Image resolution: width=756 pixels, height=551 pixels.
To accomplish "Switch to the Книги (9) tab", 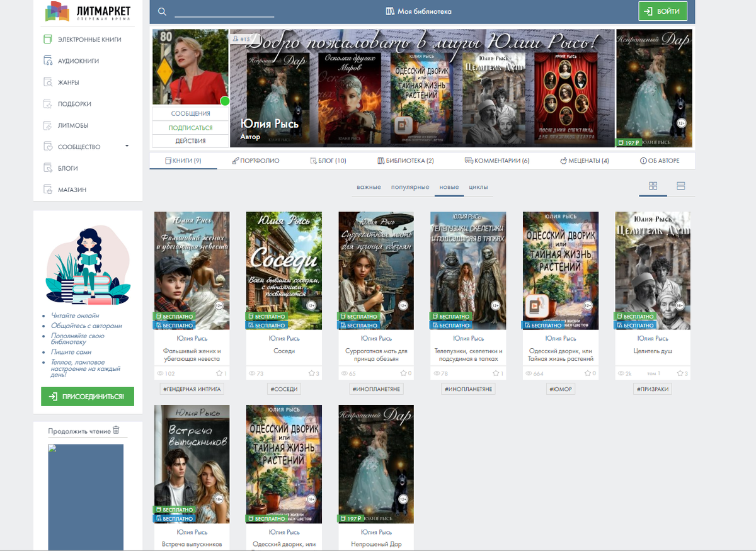I will [x=183, y=161].
